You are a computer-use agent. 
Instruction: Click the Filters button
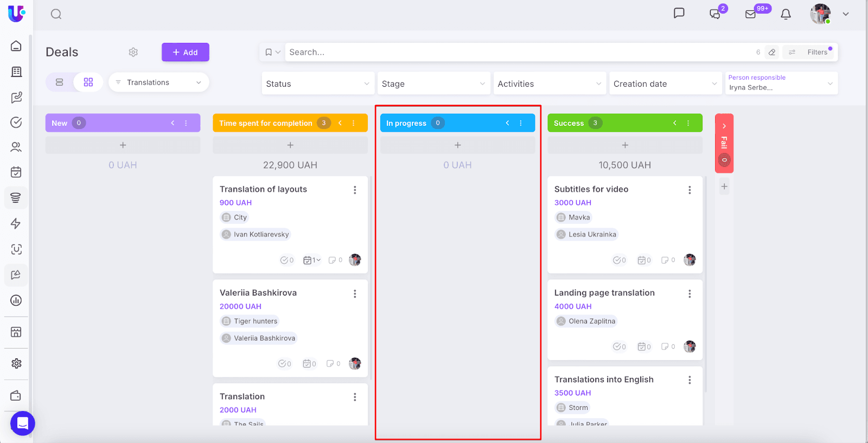(812, 52)
